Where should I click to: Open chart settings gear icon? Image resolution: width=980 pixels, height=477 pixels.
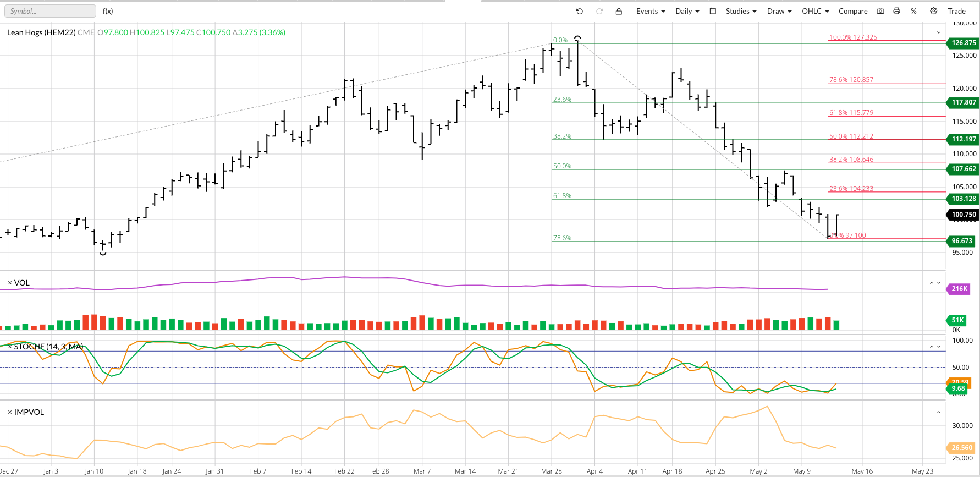pos(933,11)
